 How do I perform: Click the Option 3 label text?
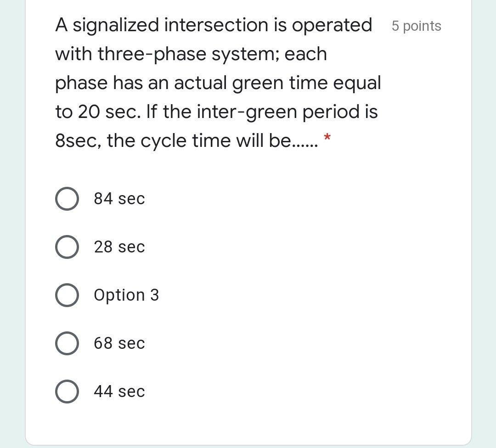126,295
